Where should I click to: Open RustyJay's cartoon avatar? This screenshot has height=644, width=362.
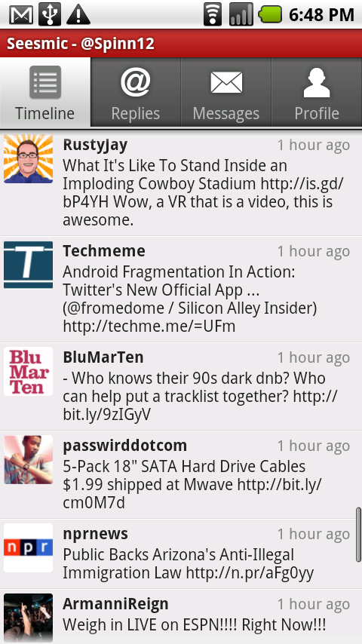(x=29, y=158)
